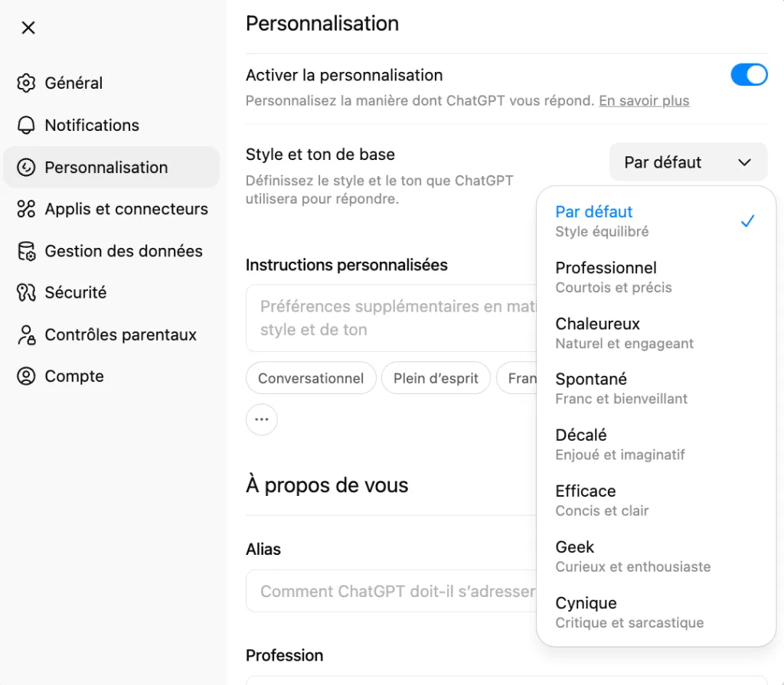
Task: Collapse the Par défaut style dropdown
Action: tap(688, 162)
